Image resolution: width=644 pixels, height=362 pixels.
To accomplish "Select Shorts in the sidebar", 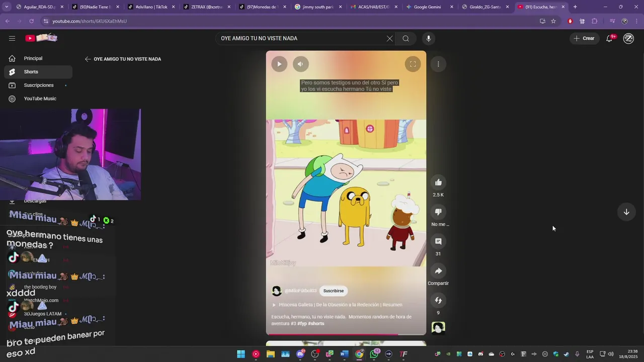I will click(x=38, y=72).
